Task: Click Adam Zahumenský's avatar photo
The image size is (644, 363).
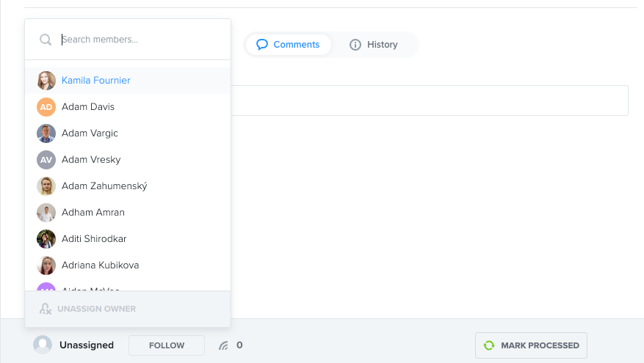Action: tap(46, 186)
